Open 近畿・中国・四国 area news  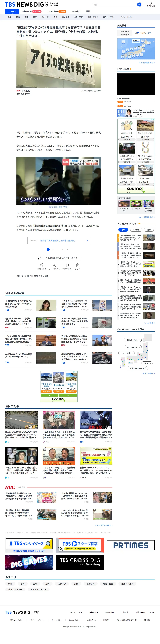pos(138,368)
